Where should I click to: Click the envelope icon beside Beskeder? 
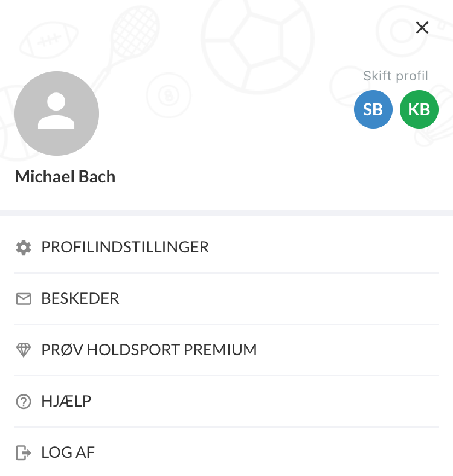point(24,299)
